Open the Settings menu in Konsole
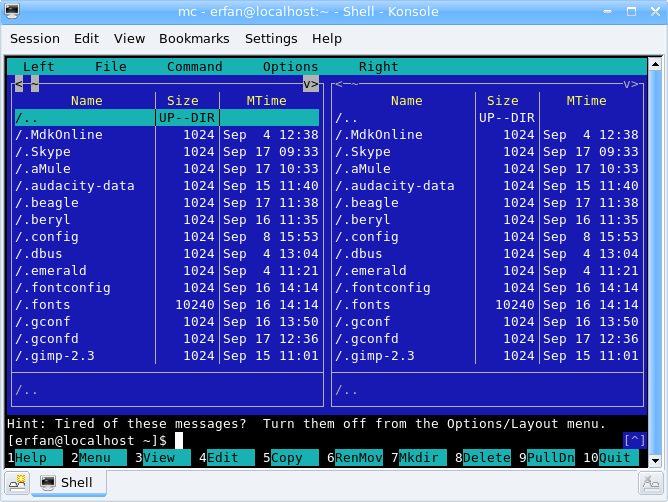The image size is (668, 502). pos(271,39)
